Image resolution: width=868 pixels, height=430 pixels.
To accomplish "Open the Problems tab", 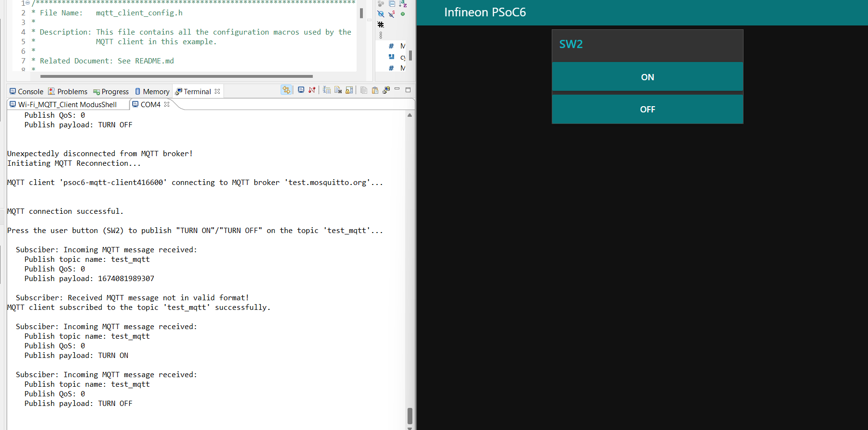I will click(x=68, y=91).
